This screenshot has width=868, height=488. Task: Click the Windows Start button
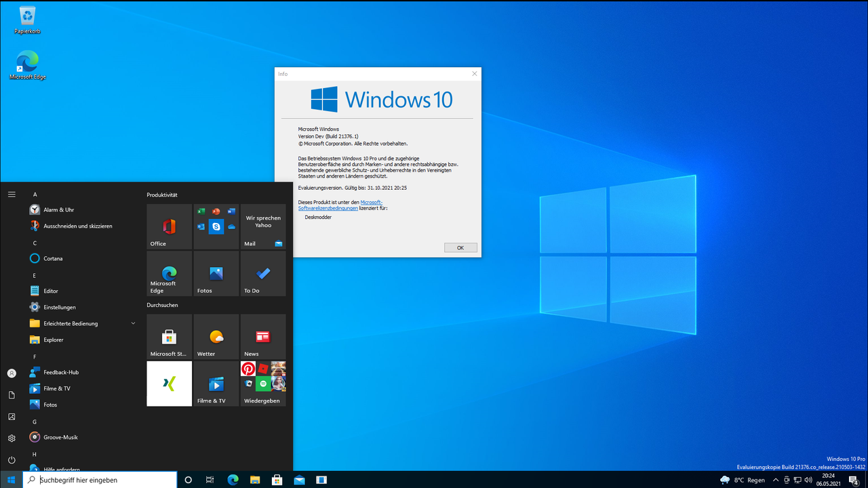click(x=11, y=480)
